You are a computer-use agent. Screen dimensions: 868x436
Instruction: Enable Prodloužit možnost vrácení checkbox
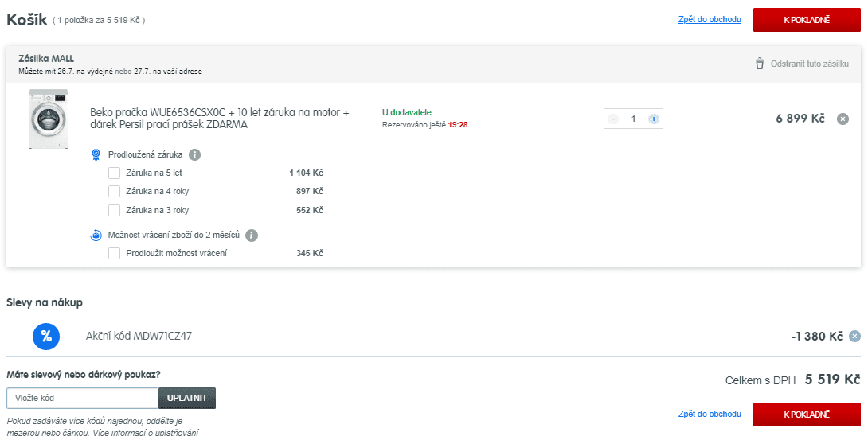point(114,254)
